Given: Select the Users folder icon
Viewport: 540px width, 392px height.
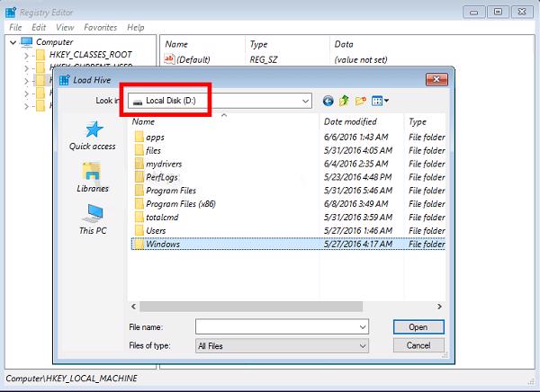Looking at the screenshot, I should 139,230.
